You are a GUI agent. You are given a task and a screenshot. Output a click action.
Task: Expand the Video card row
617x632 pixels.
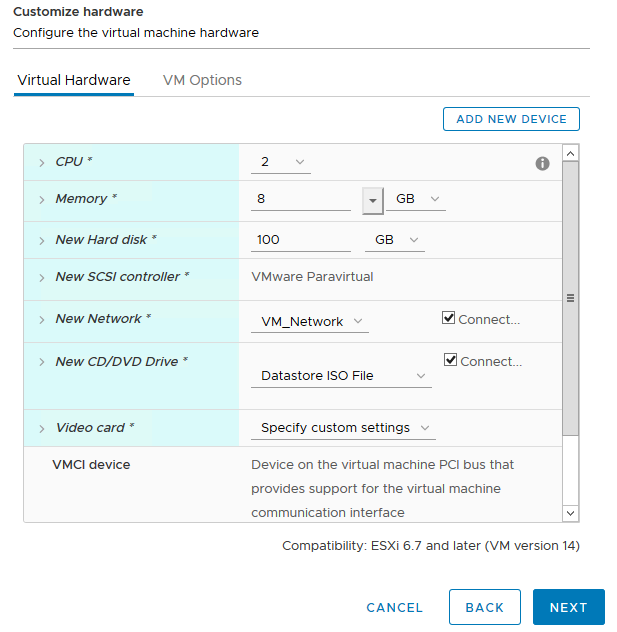tap(42, 428)
